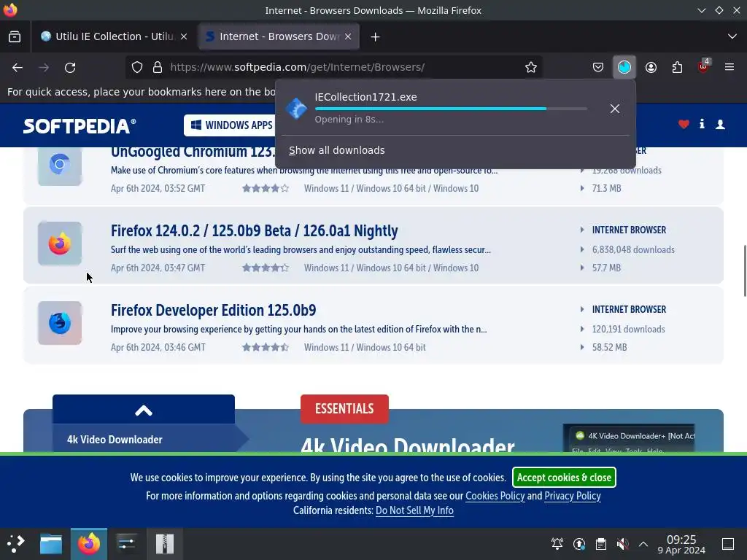Show site security padlock info
The height and width of the screenshot is (560, 747).
pos(158,68)
